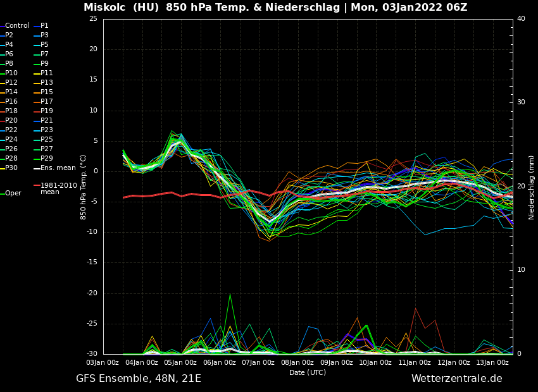
Task: Select the 1981-2010 mean legend entry
Action: (x=58, y=188)
